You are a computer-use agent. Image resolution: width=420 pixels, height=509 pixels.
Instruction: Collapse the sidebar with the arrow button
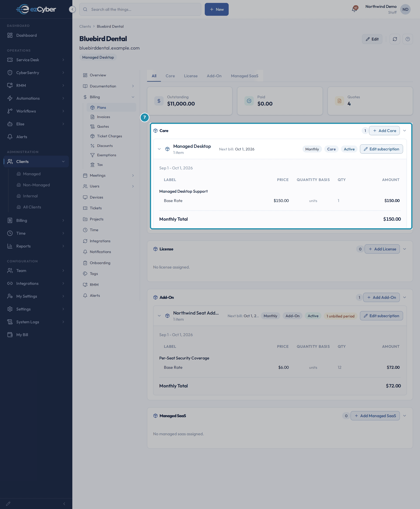[72, 9]
